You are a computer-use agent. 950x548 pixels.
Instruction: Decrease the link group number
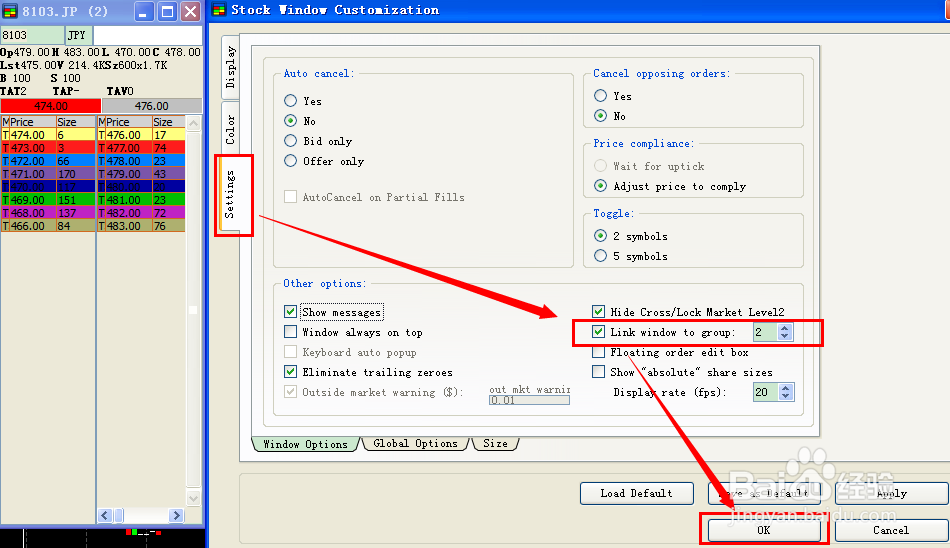click(x=785, y=336)
